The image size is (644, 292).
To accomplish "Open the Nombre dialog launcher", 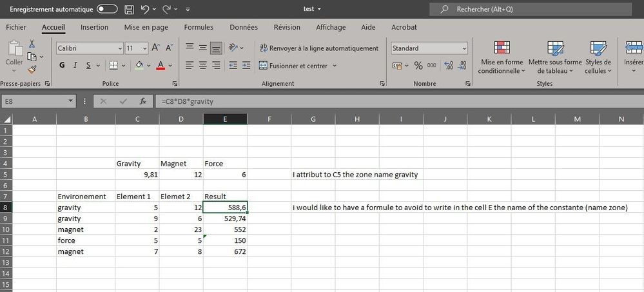I will (x=468, y=83).
